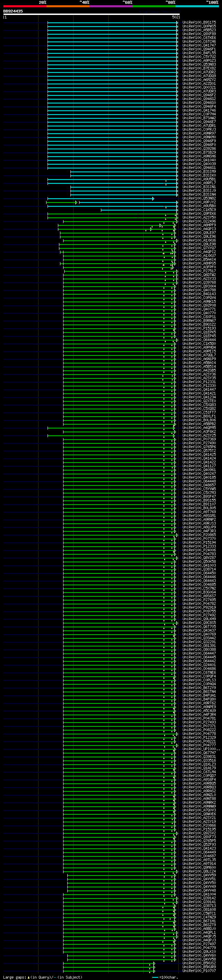Select hit label UniRef100_B3SIN1

(x=199, y=187)
